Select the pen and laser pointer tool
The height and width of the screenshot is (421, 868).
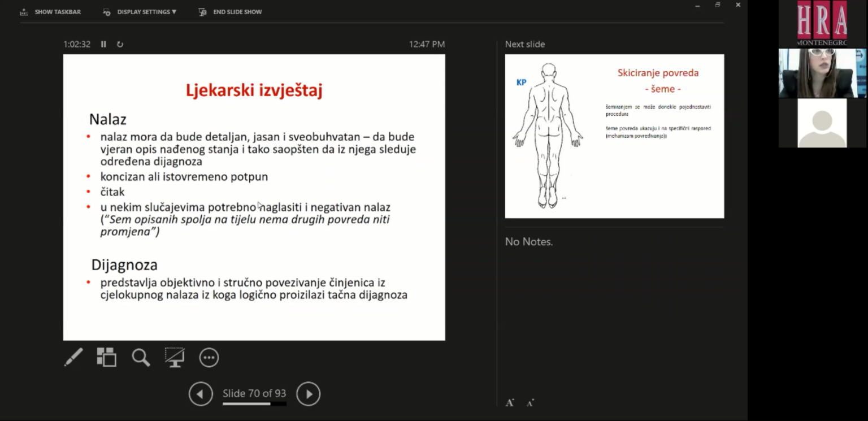pyautogui.click(x=73, y=357)
